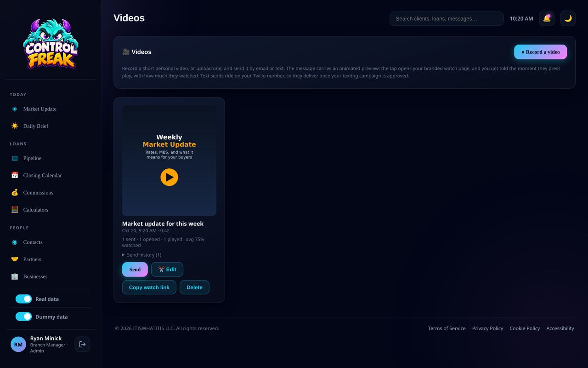The height and width of the screenshot is (368, 588).
Task: Open the Accessibility link
Action: (560, 328)
